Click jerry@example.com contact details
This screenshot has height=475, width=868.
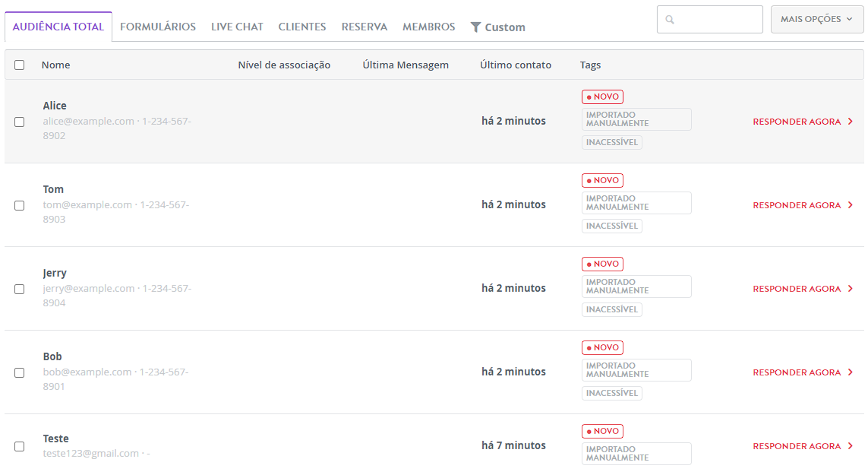point(118,296)
